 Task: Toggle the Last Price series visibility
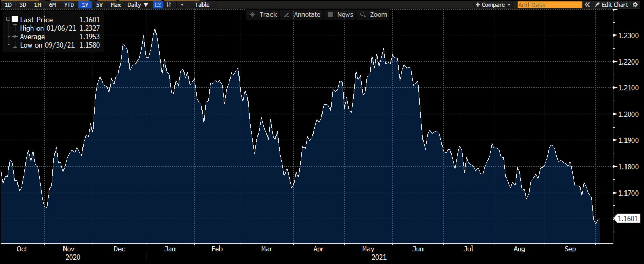tap(15, 19)
